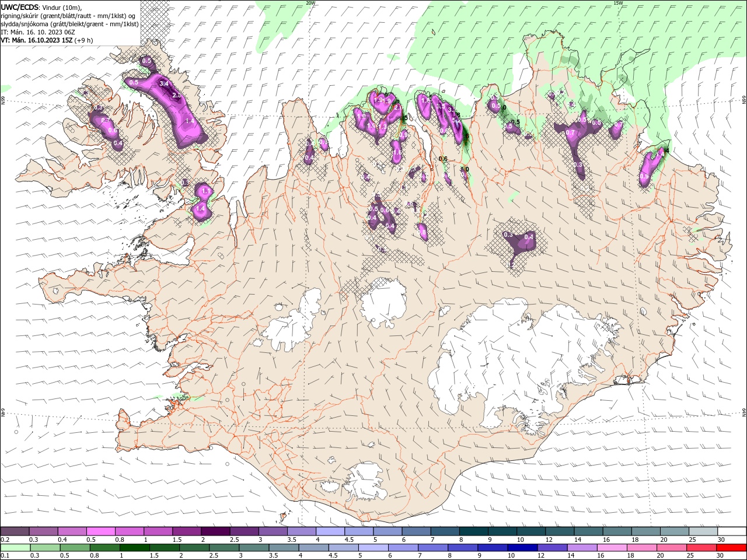747x560 pixels.
Task: Click the bright pink legend swatch labeled 0.5
Action: pyautogui.click(x=100, y=531)
